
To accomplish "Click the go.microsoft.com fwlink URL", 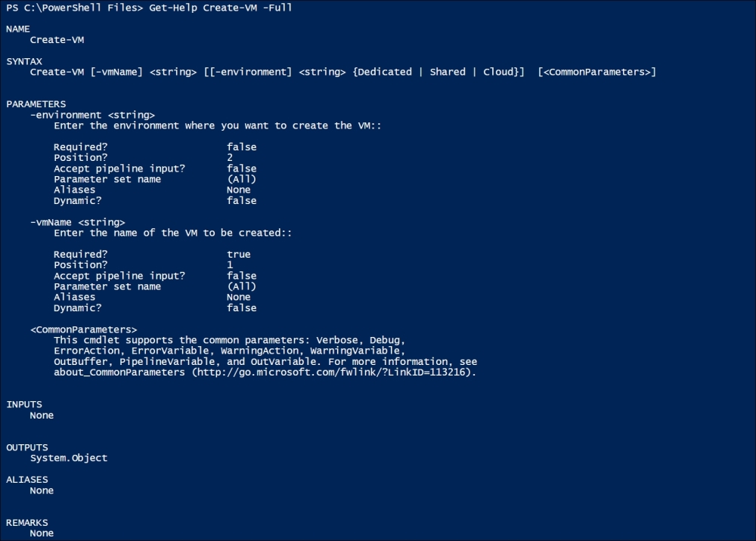I will click(333, 373).
